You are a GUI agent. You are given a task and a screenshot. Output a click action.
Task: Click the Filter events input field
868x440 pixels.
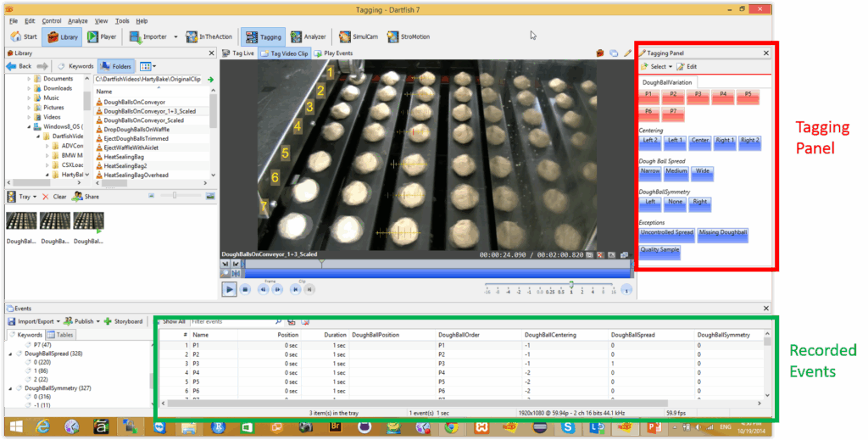pyautogui.click(x=231, y=321)
